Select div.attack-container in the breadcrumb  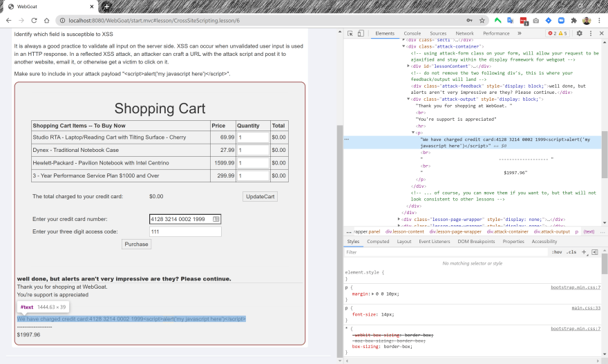coord(508,231)
